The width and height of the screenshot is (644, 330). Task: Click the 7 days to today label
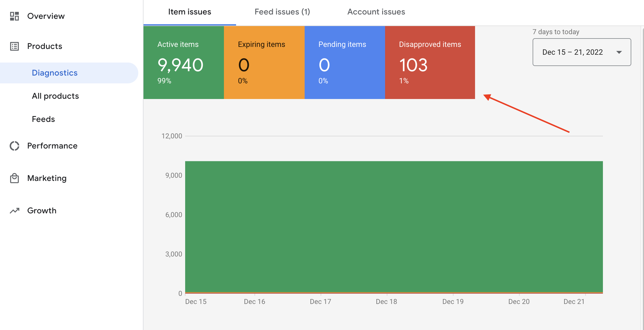556,32
